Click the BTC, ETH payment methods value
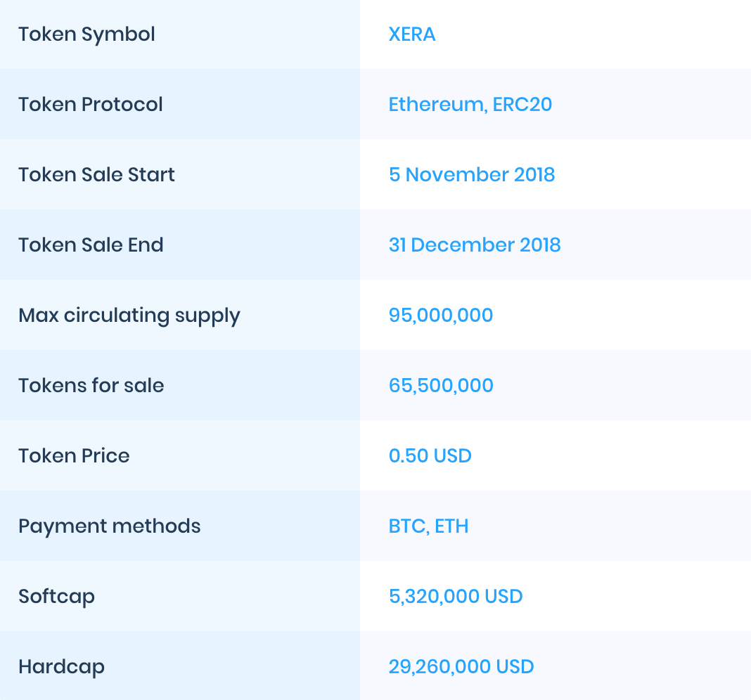 click(428, 526)
